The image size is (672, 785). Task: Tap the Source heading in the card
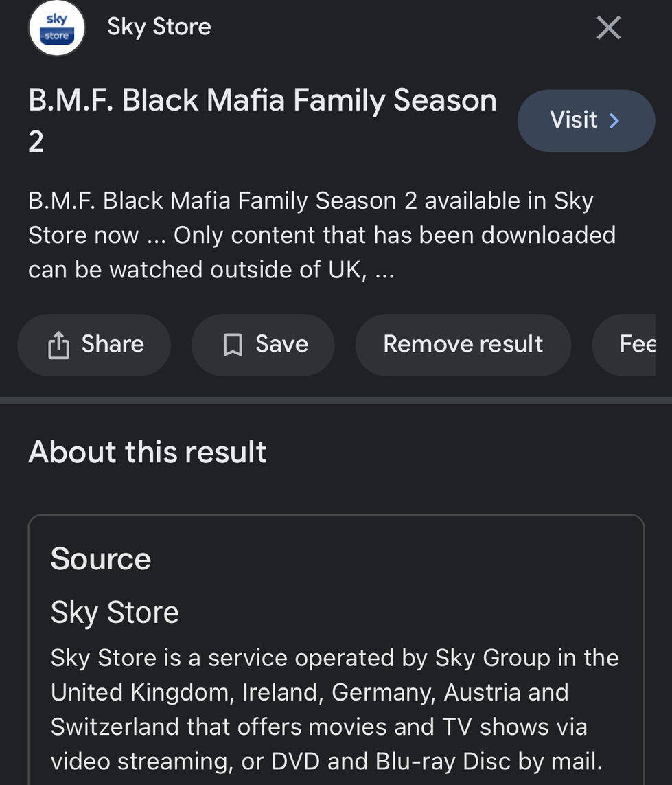[101, 559]
